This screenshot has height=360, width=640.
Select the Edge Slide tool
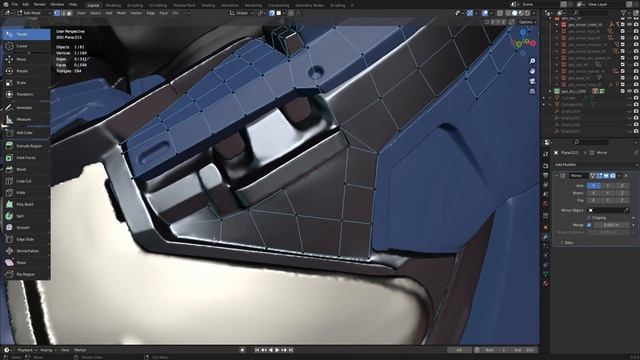tap(26, 239)
